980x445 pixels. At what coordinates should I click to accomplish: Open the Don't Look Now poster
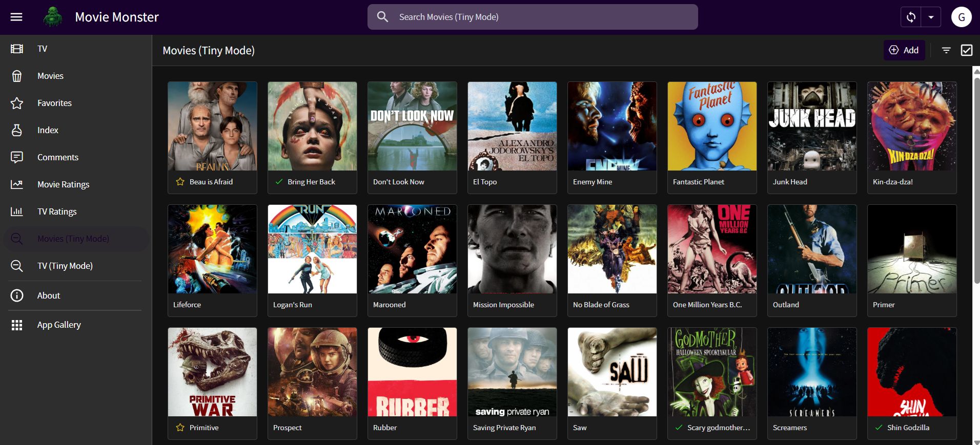click(x=412, y=126)
